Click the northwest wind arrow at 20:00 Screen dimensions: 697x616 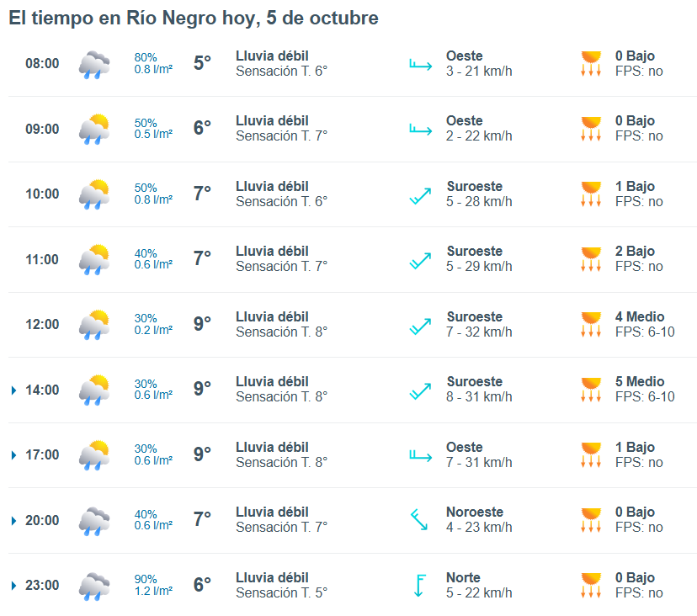click(419, 520)
